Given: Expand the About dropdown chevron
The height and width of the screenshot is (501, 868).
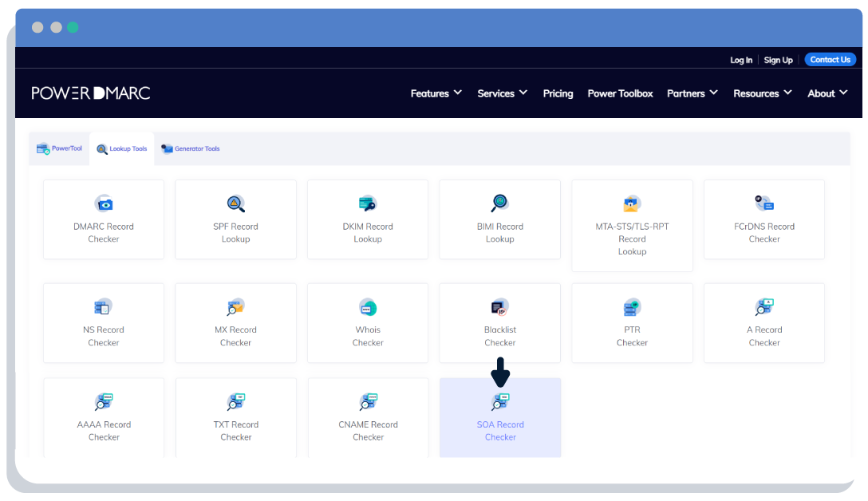Looking at the screenshot, I should tap(843, 93).
